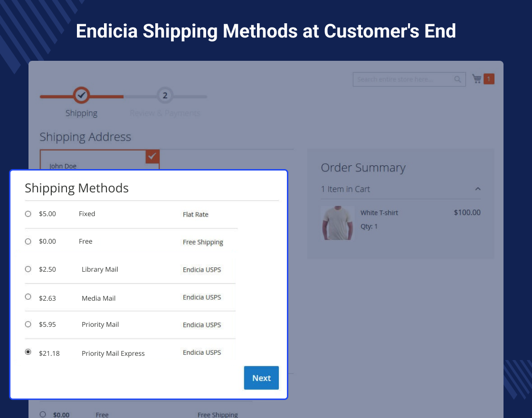Click the search magnifier icon
The width and height of the screenshot is (532, 418).
pos(457,79)
